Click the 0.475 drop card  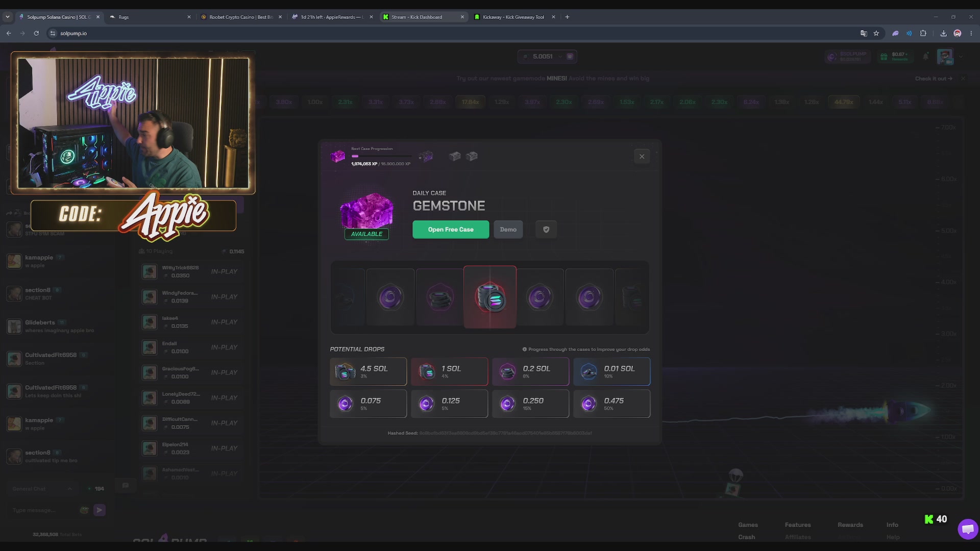pos(611,404)
